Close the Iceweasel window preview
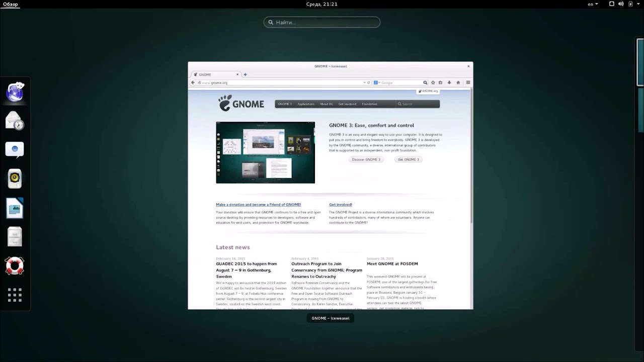This screenshot has height=362, width=644. [468, 66]
